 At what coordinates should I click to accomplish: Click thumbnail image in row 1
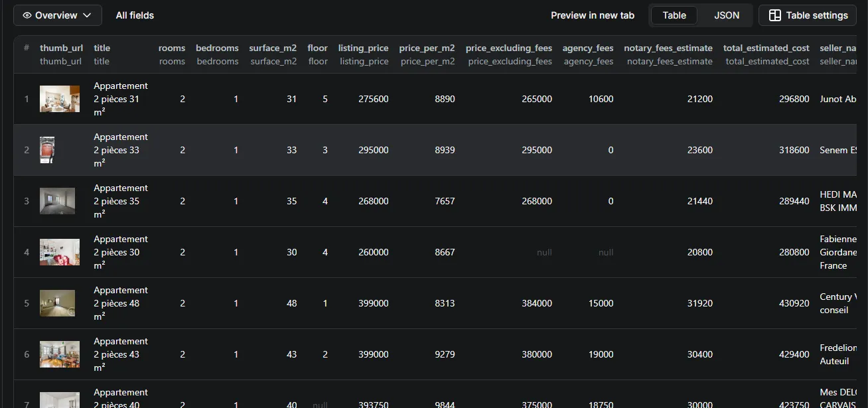pos(60,99)
